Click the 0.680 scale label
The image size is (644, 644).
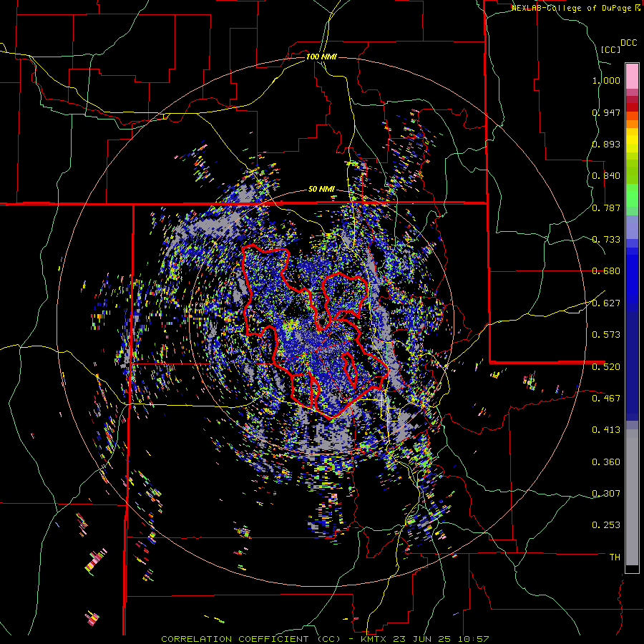606,271
